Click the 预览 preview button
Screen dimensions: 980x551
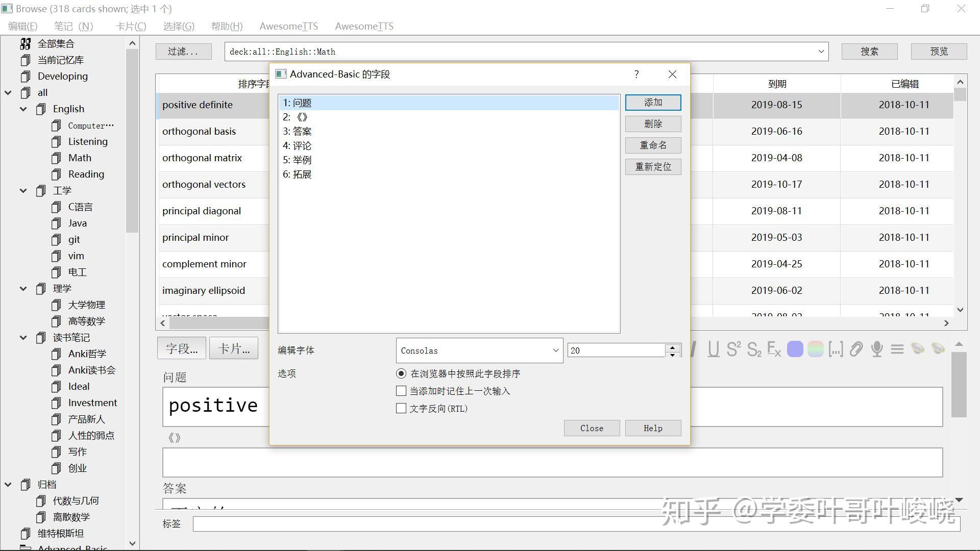(939, 52)
